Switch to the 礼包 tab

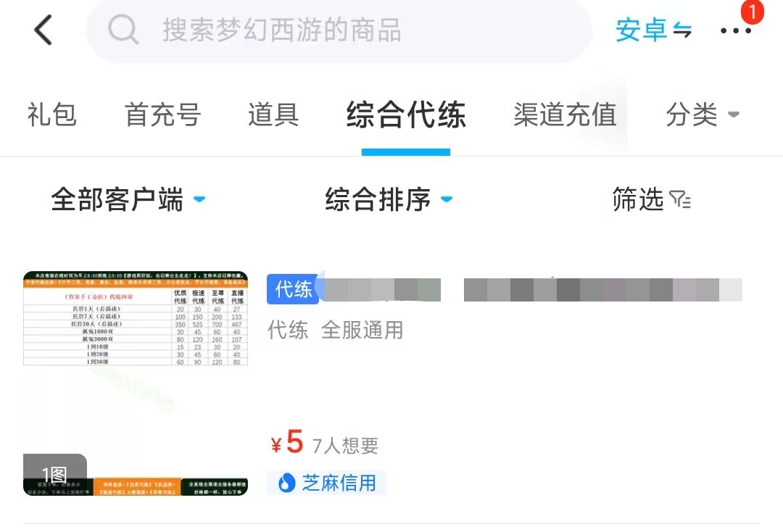[x=52, y=115]
